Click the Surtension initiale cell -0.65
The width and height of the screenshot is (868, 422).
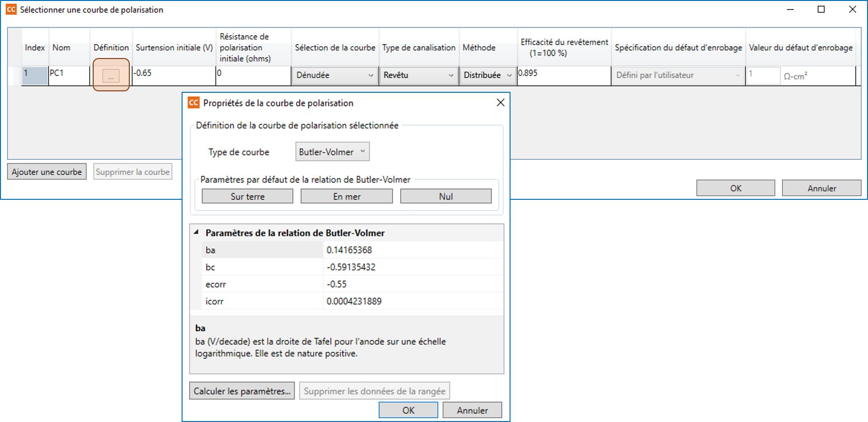pos(174,76)
